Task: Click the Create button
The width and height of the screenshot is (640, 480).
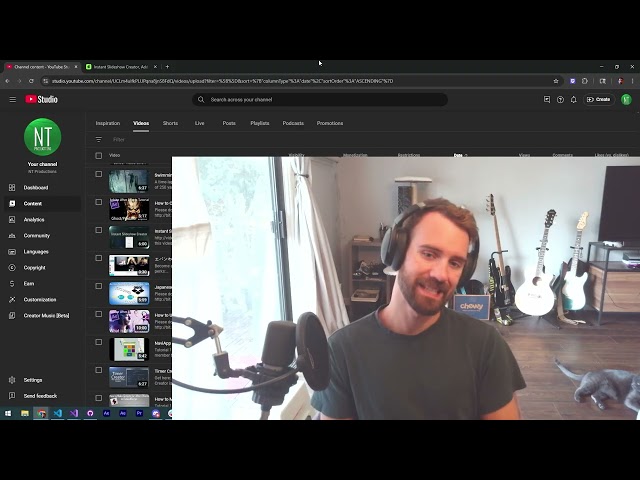Action: 598,100
